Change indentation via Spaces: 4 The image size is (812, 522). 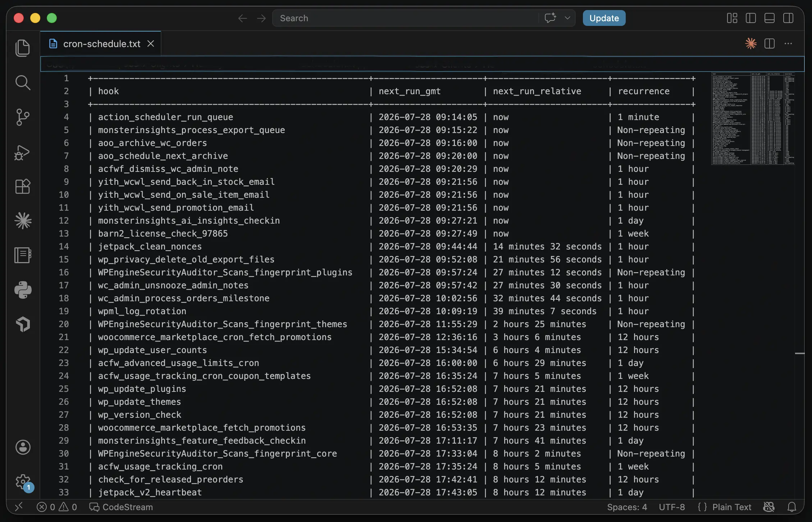[x=627, y=507]
